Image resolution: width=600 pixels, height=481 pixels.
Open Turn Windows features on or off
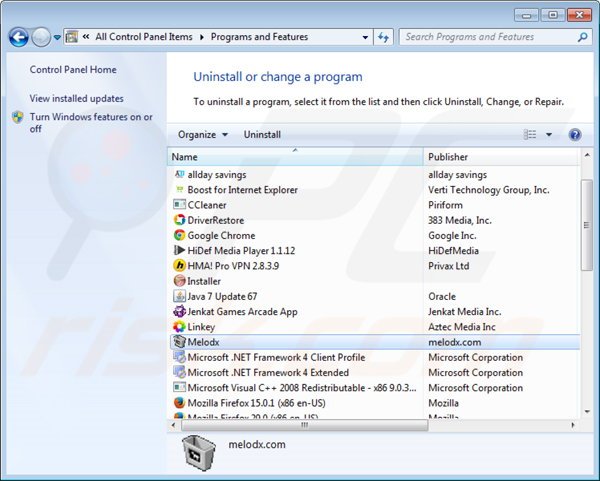(91, 123)
